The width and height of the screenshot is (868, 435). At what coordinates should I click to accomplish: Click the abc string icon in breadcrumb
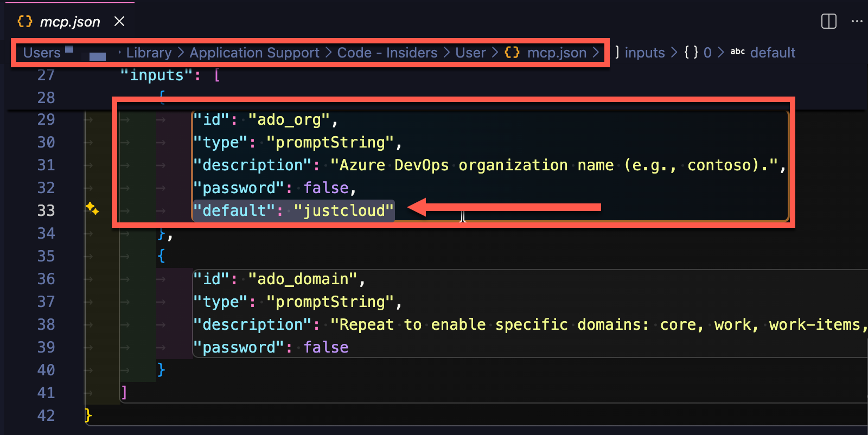coord(737,52)
